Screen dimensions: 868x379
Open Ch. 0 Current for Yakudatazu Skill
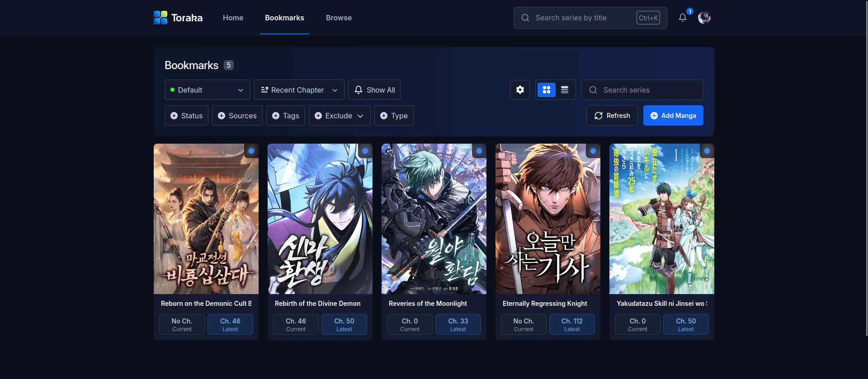(x=637, y=324)
